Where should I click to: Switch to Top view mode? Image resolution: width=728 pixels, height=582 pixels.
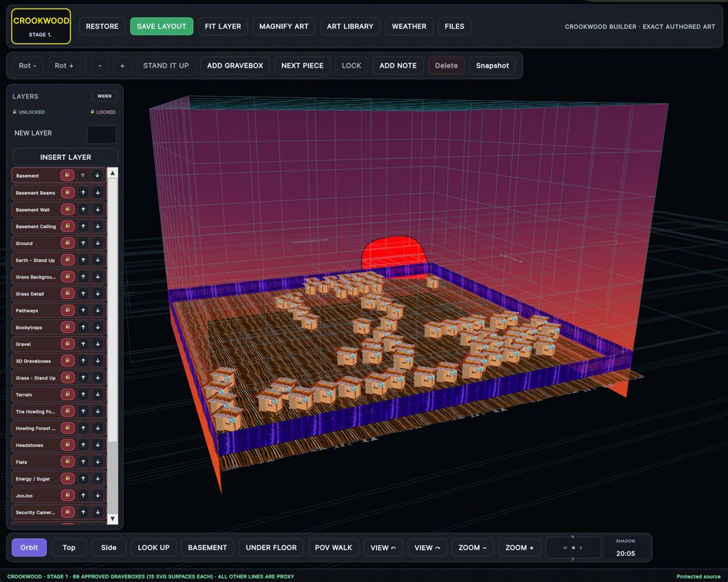(69, 548)
